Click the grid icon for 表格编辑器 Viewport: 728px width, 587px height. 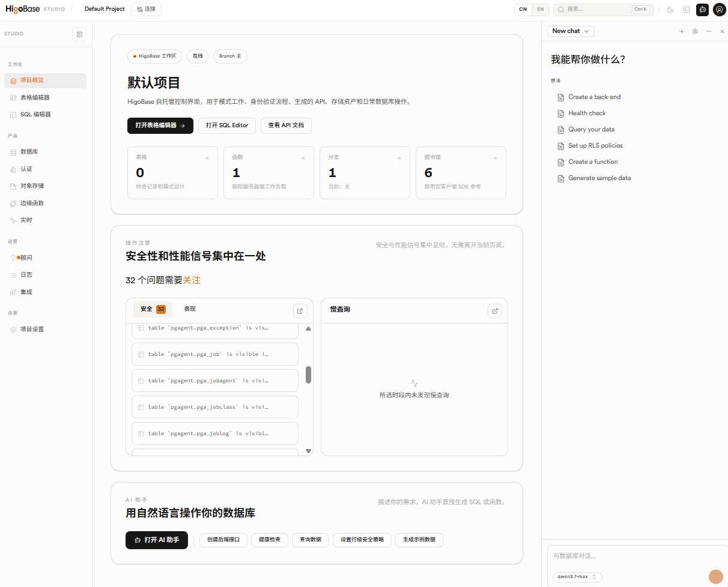(x=14, y=98)
